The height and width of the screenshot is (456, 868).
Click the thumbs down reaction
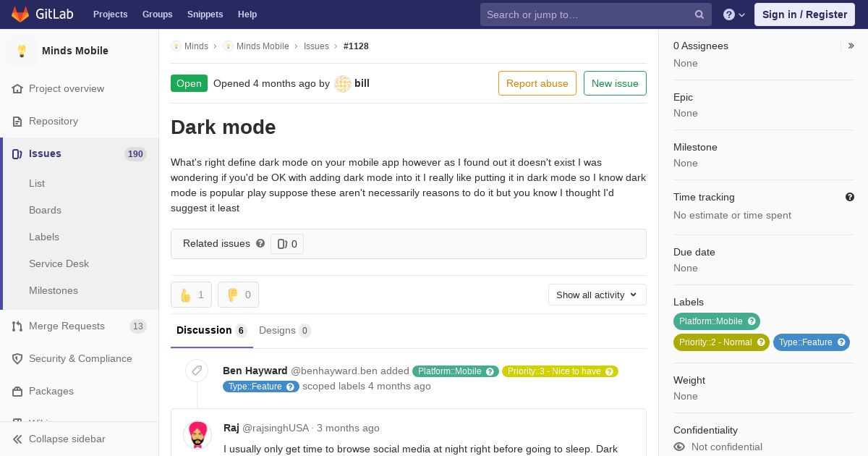click(238, 295)
